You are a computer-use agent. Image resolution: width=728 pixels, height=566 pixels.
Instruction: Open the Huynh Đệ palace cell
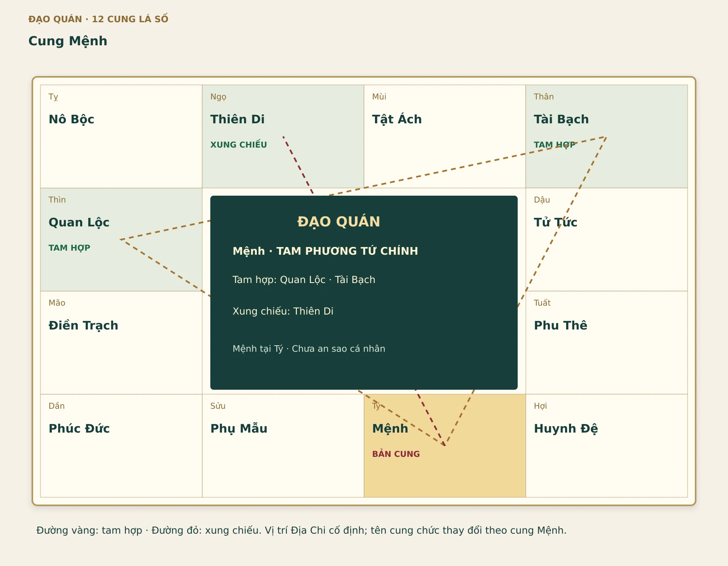pos(607,446)
